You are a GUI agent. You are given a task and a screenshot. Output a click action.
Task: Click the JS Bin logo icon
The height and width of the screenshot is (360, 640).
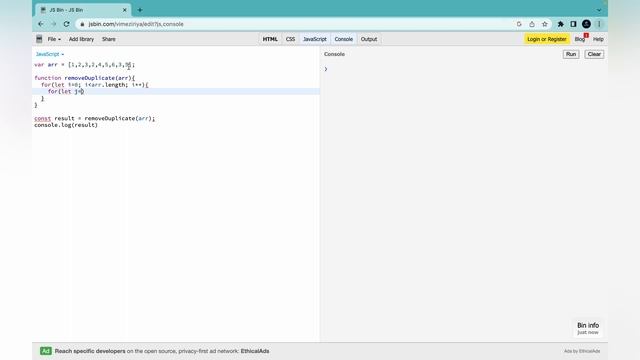click(x=39, y=39)
